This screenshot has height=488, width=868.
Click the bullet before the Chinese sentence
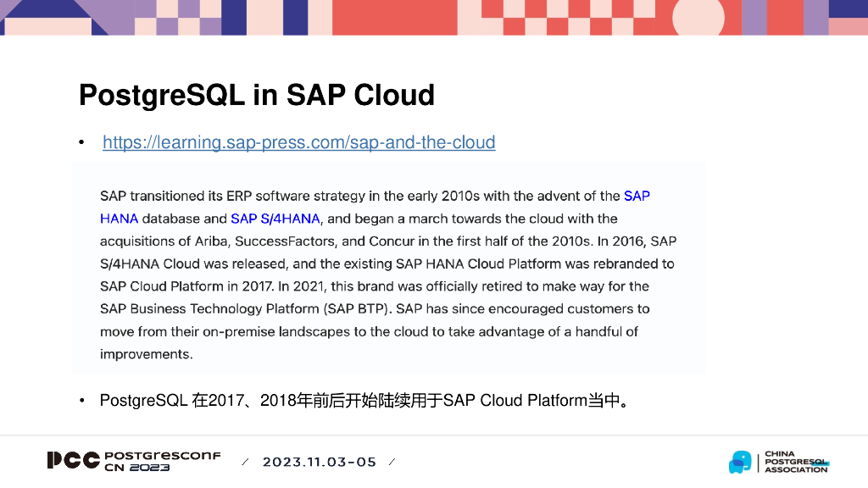tap(81, 400)
